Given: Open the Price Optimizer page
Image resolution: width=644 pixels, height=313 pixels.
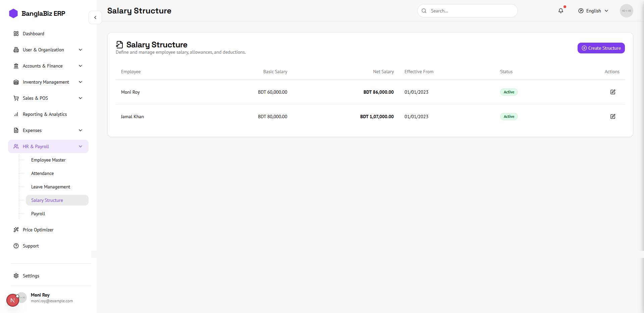Looking at the screenshot, I should (38, 230).
